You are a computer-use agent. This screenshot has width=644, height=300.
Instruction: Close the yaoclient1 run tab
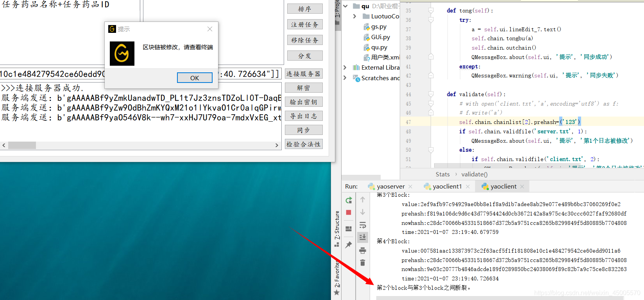[468, 187]
